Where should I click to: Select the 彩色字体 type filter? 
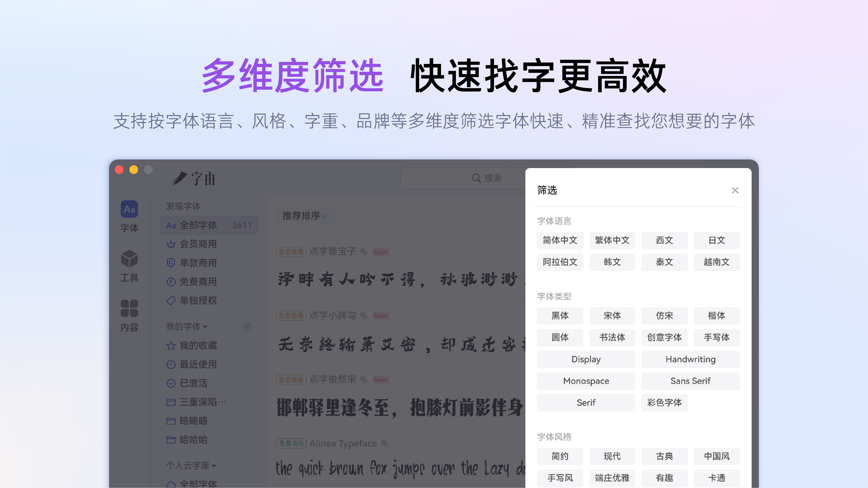[664, 403]
